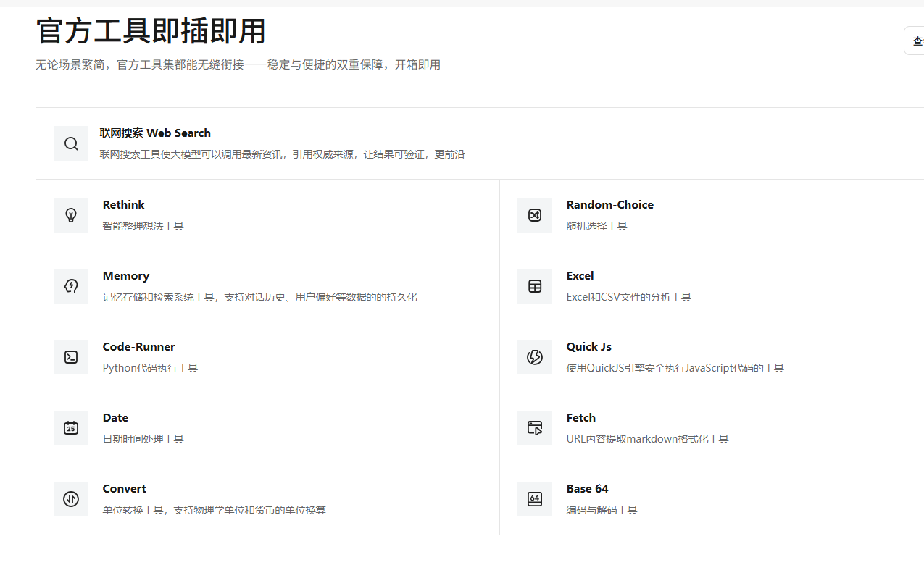Open the Random-Choice tool title
Screen dimensions: 924x565
coord(610,205)
